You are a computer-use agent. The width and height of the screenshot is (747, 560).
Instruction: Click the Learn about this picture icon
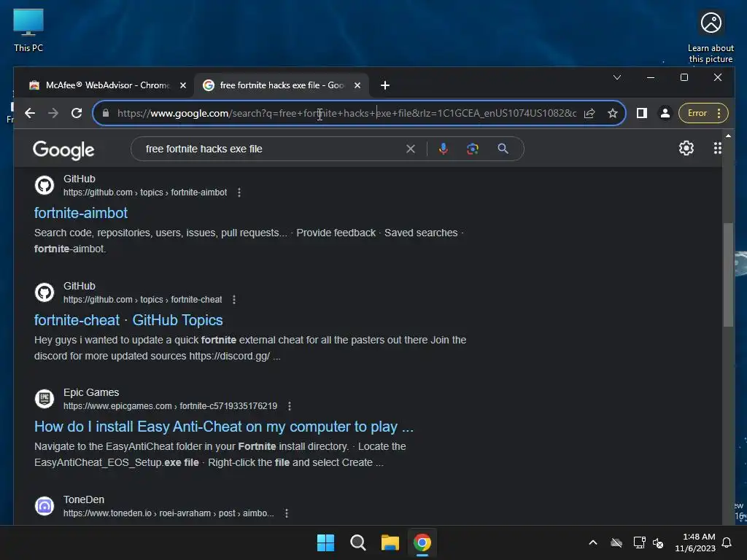pos(711,37)
